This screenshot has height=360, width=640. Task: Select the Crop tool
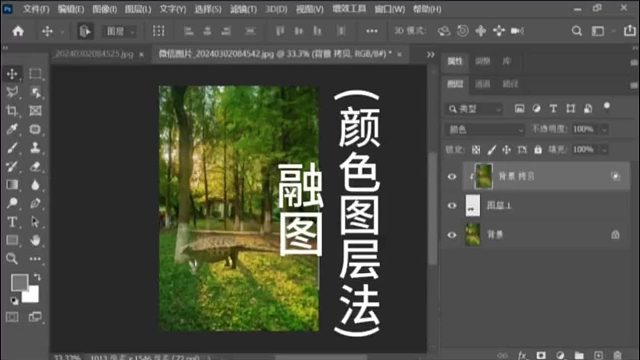click(12, 111)
